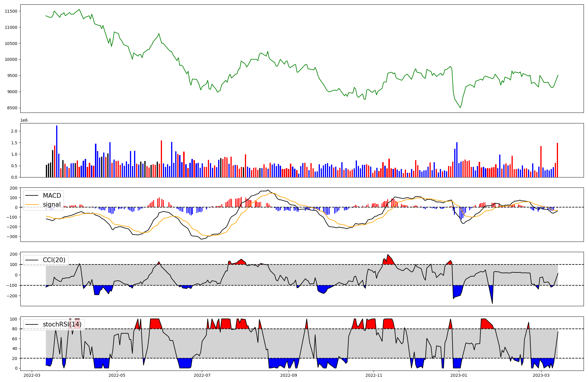The image size is (588, 382).
Task: Click the 1e6 volume scale label
Action: click(x=24, y=120)
